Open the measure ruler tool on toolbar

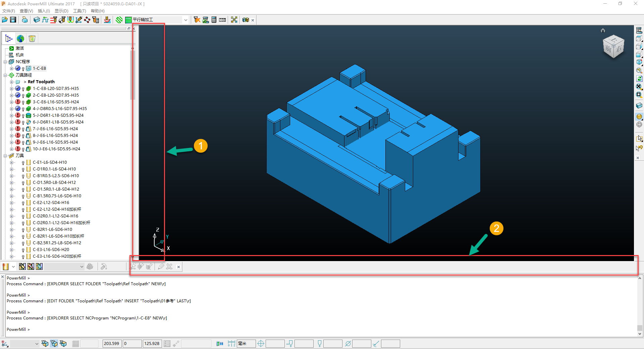click(222, 20)
